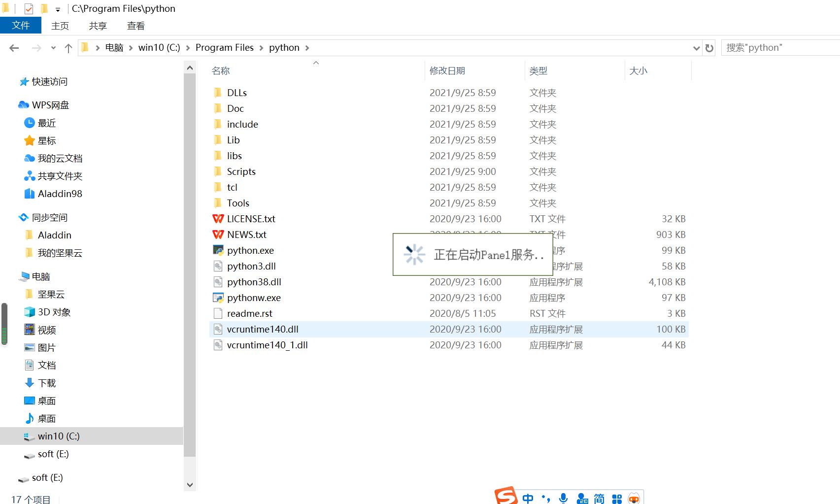Click the Sogou voice input microphone
Image resolution: width=840 pixels, height=504 pixels.
(563, 499)
